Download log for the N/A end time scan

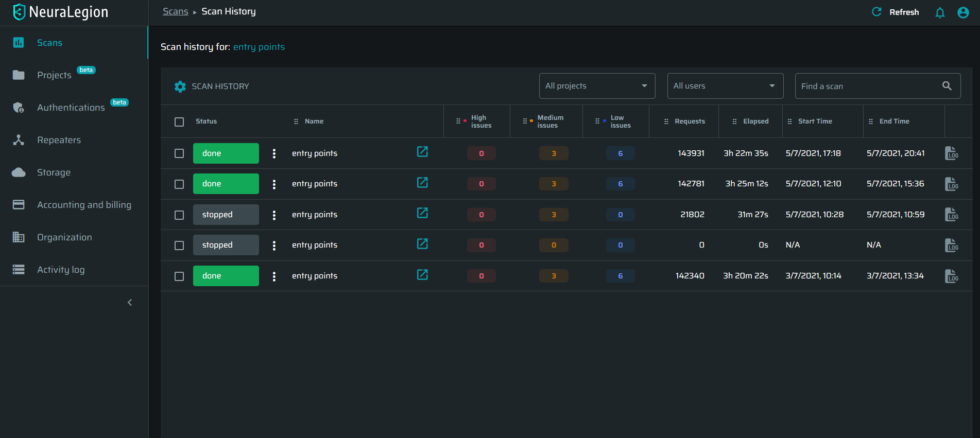952,245
